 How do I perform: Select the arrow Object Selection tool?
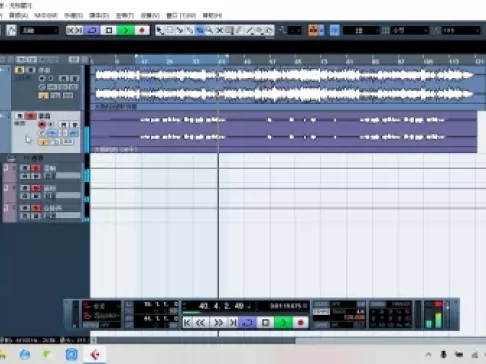160,30
